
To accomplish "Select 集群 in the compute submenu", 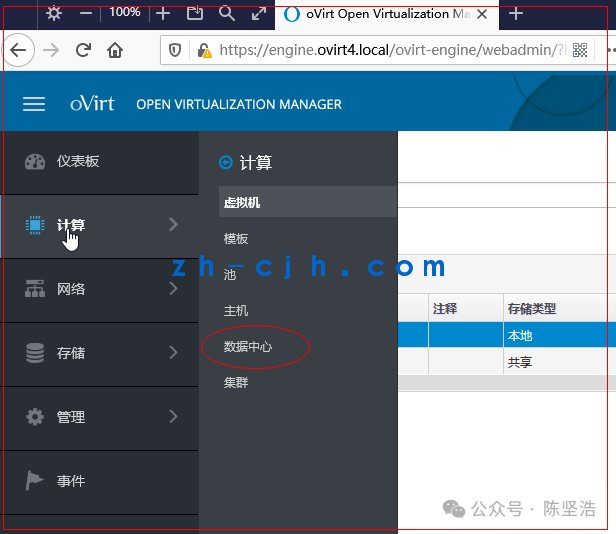I will [x=236, y=382].
